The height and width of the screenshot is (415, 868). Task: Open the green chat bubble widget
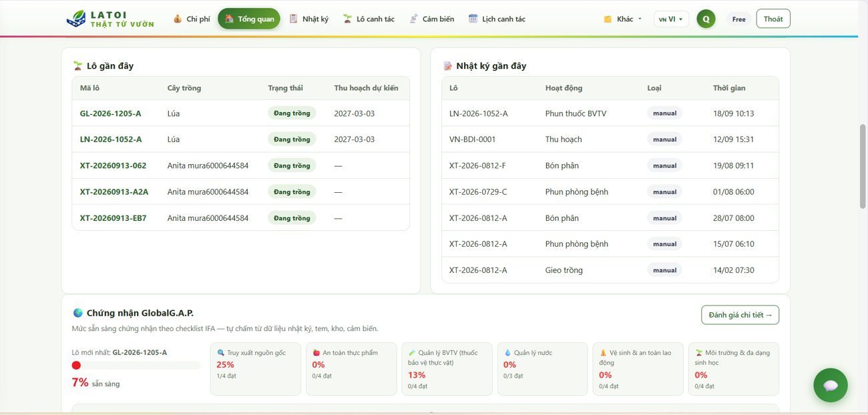click(x=831, y=385)
